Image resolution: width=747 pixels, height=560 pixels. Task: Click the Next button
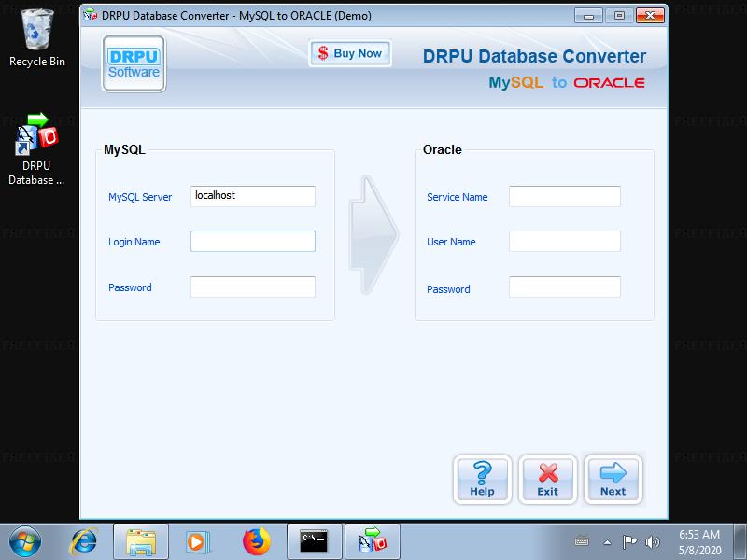tap(613, 478)
